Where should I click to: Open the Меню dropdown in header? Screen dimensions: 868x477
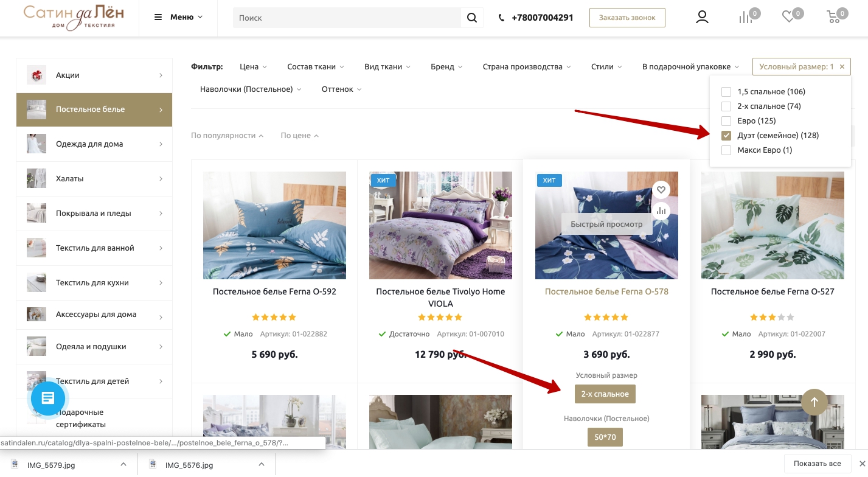[178, 18]
